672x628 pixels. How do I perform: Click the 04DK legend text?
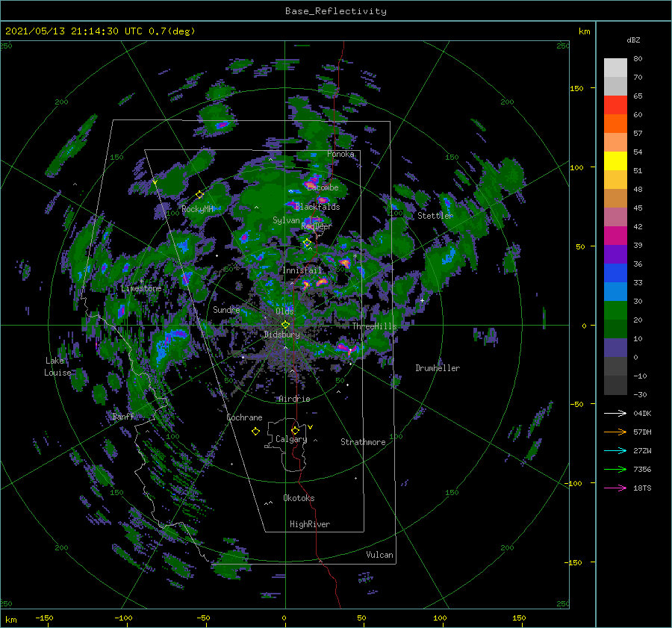tap(642, 413)
